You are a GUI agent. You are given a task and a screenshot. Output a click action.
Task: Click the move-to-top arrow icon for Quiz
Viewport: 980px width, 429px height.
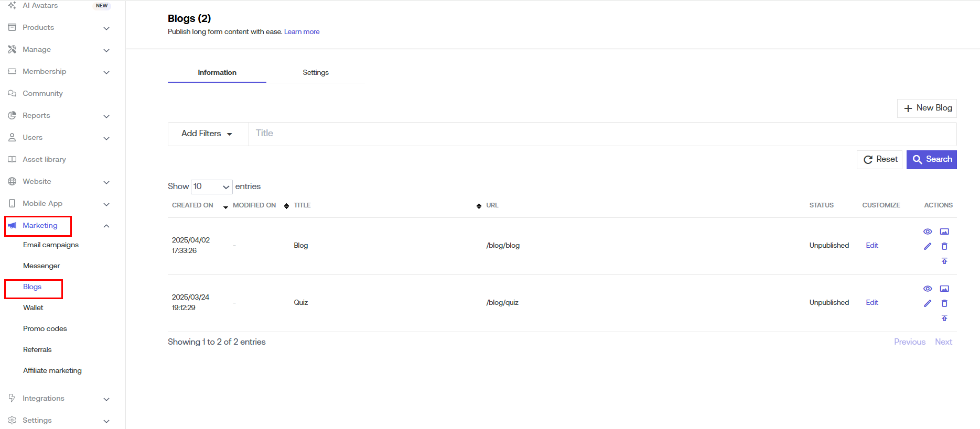tap(944, 318)
